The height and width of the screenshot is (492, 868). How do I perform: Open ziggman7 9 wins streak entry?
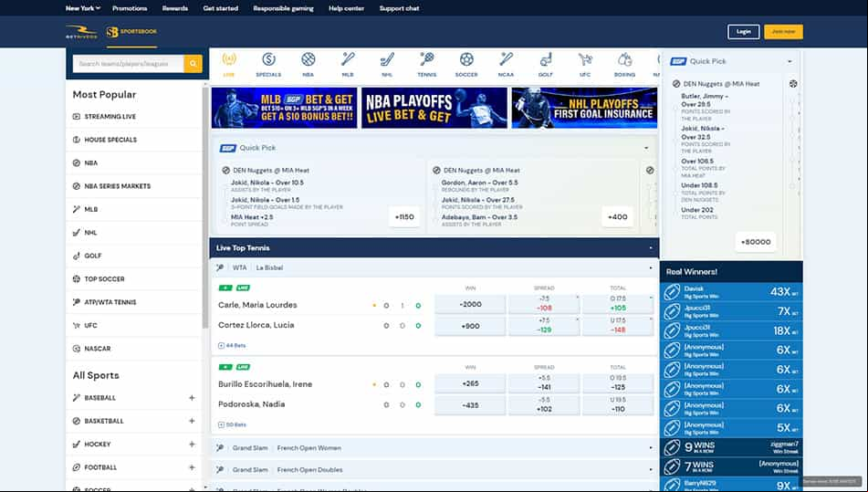click(731, 447)
